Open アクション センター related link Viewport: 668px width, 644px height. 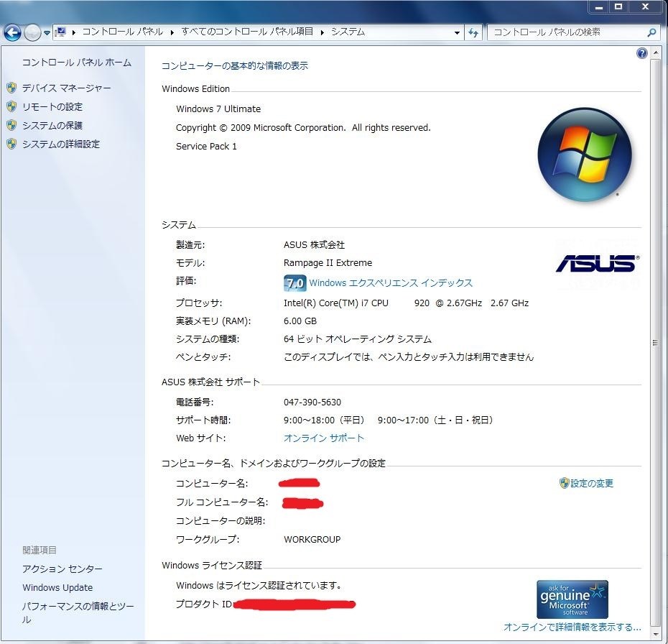[62, 569]
